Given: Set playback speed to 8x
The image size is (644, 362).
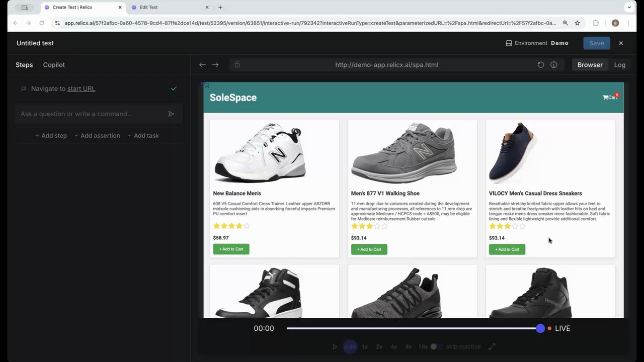Looking at the screenshot, I should [409, 346].
